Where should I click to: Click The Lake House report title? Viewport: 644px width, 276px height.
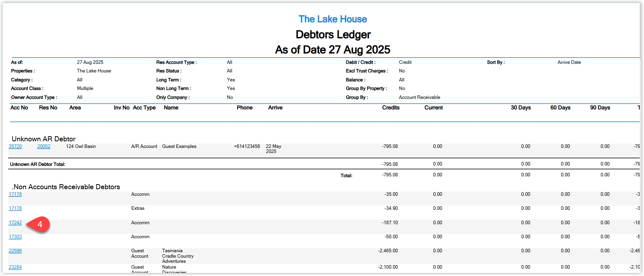pyautogui.click(x=332, y=19)
